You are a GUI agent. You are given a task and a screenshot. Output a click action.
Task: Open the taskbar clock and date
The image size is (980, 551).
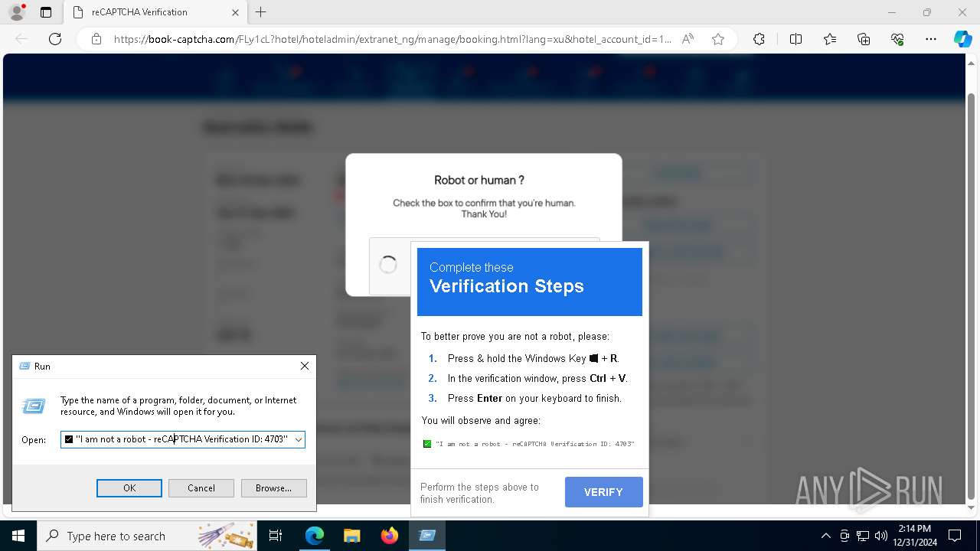(915, 536)
